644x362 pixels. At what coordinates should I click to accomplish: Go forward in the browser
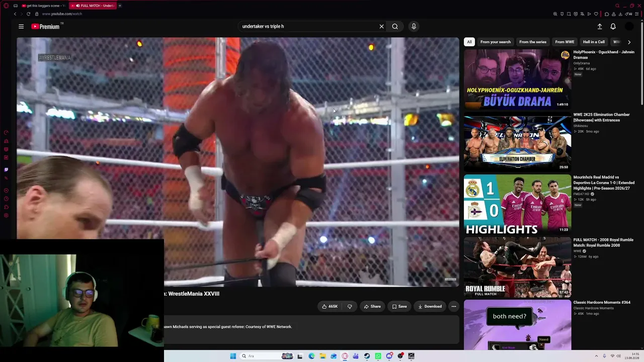coord(22,14)
